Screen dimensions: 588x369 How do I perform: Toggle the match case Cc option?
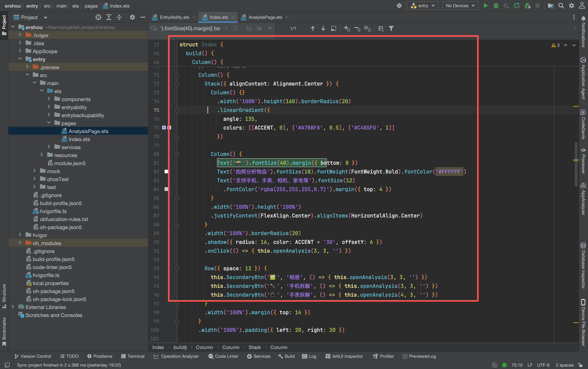[249, 29]
